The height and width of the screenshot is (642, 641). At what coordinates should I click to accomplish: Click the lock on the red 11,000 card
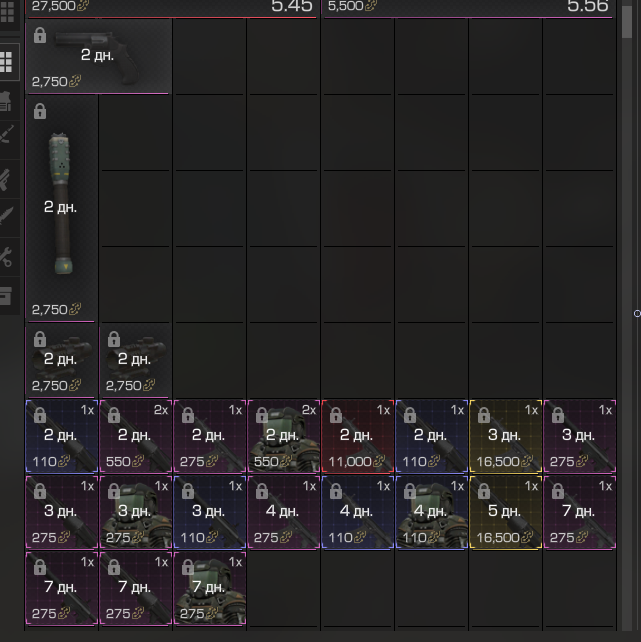point(336,415)
